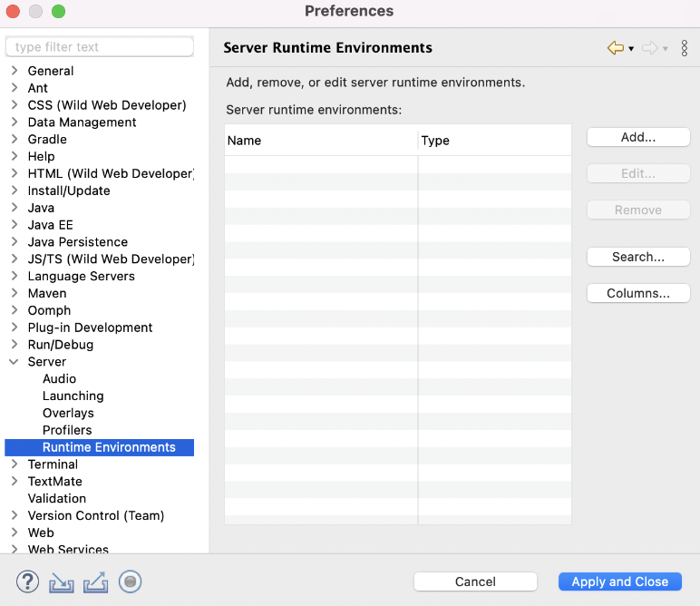This screenshot has height=606, width=700.
Task: Select the Help preferences item
Action: click(41, 156)
